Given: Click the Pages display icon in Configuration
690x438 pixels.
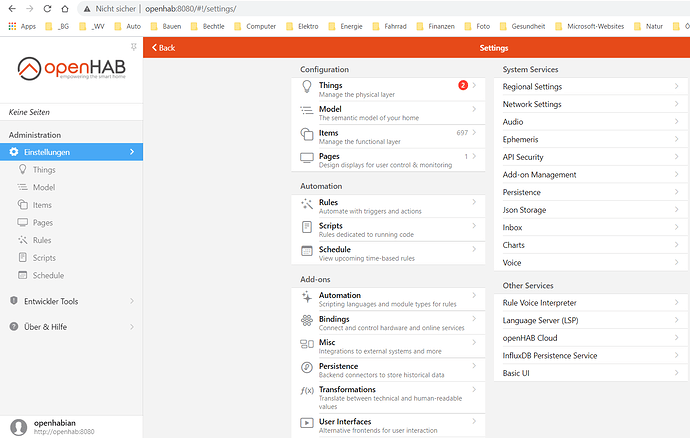Looking at the screenshot, I should 307,158.
